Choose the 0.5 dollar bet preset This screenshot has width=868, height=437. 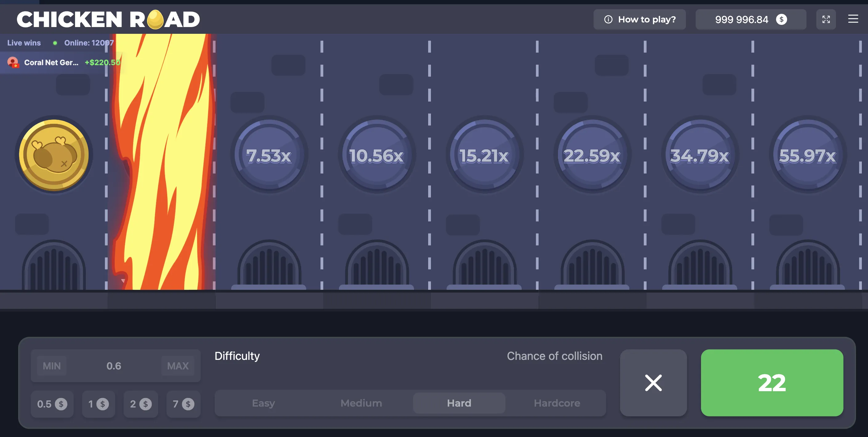point(52,404)
